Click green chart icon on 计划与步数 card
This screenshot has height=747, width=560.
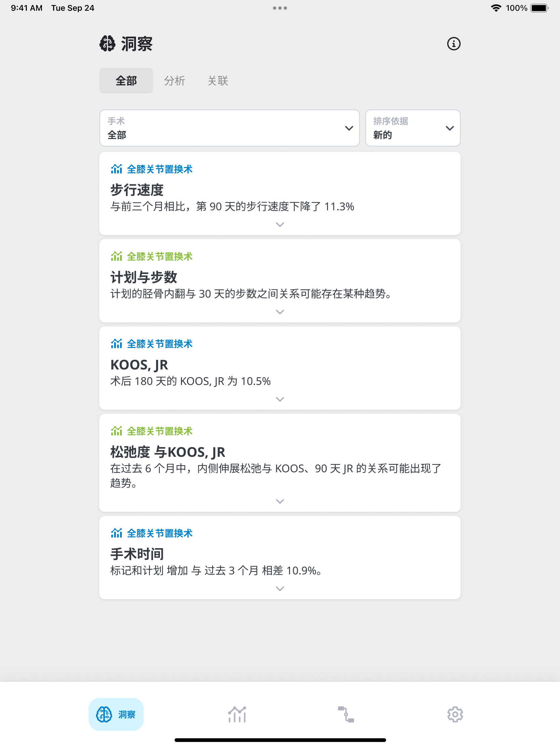click(x=116, y=256)
